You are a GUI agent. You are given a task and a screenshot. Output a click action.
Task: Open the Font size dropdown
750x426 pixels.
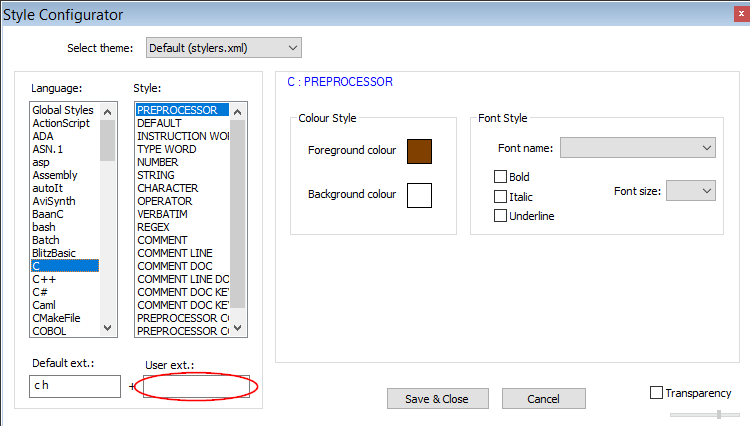click(691, 191)
